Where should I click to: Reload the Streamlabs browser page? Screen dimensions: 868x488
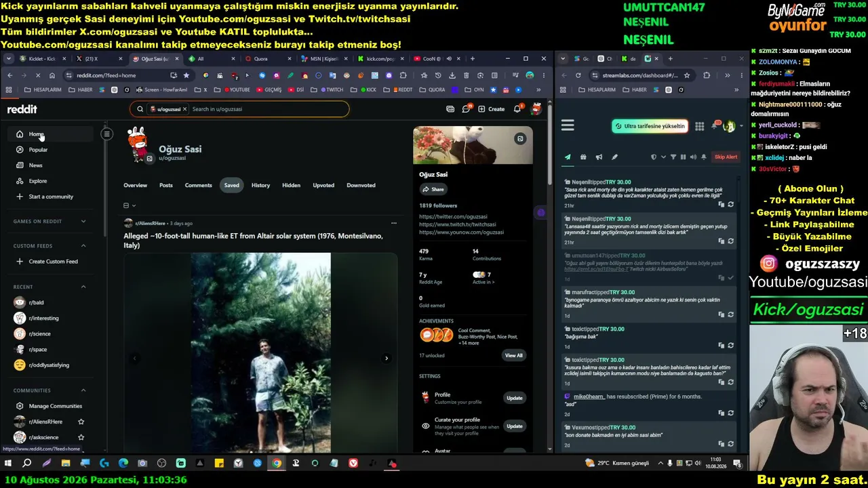[x=578, y=75]
